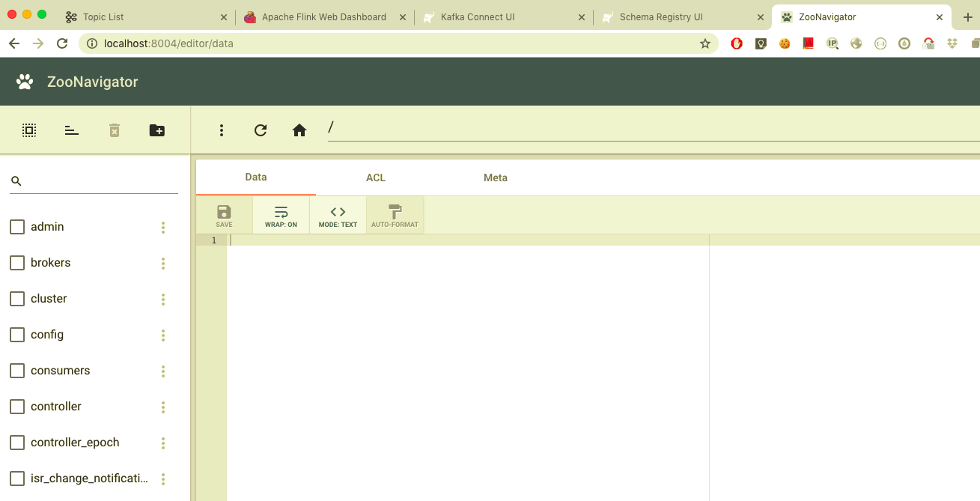Open the brokers node

[x=50, y=263]
